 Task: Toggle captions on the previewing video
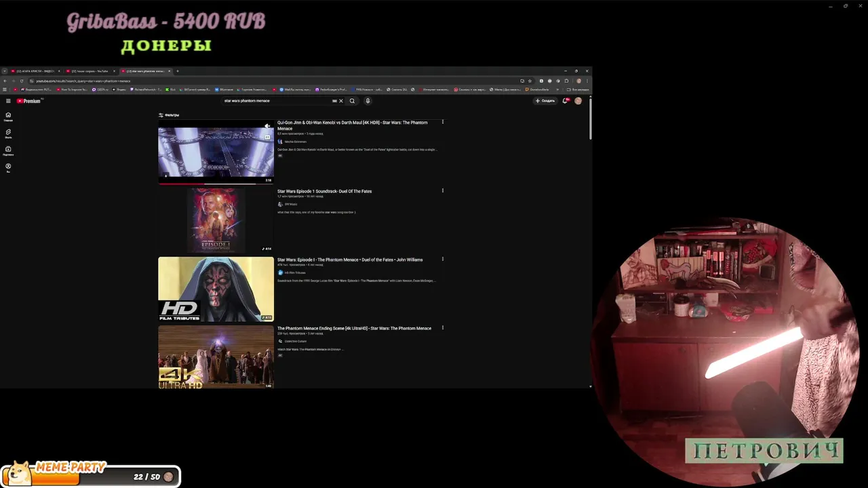tap(267, 137)
